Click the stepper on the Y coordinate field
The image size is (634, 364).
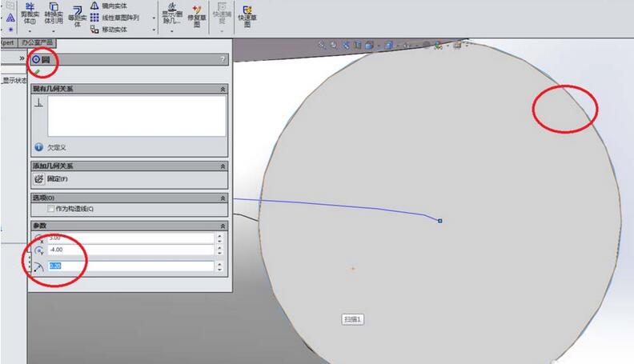click(219, 250)
